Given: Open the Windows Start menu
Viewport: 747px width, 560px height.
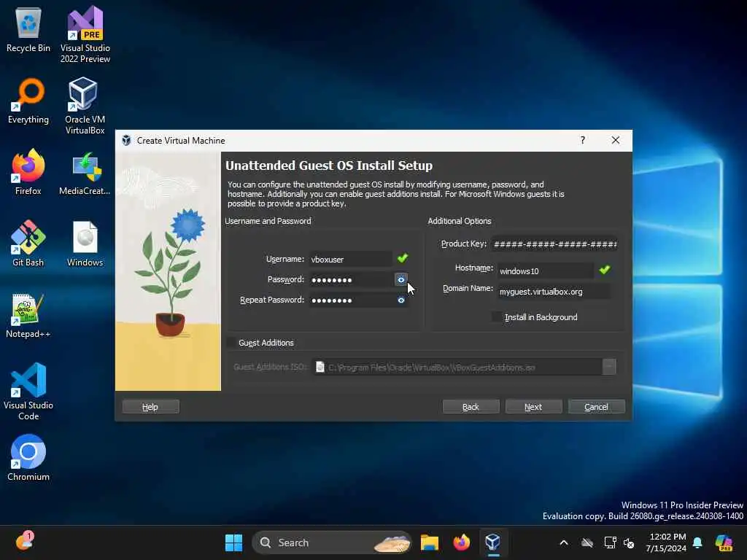Looking at the screenshot, I should point(233,542).
